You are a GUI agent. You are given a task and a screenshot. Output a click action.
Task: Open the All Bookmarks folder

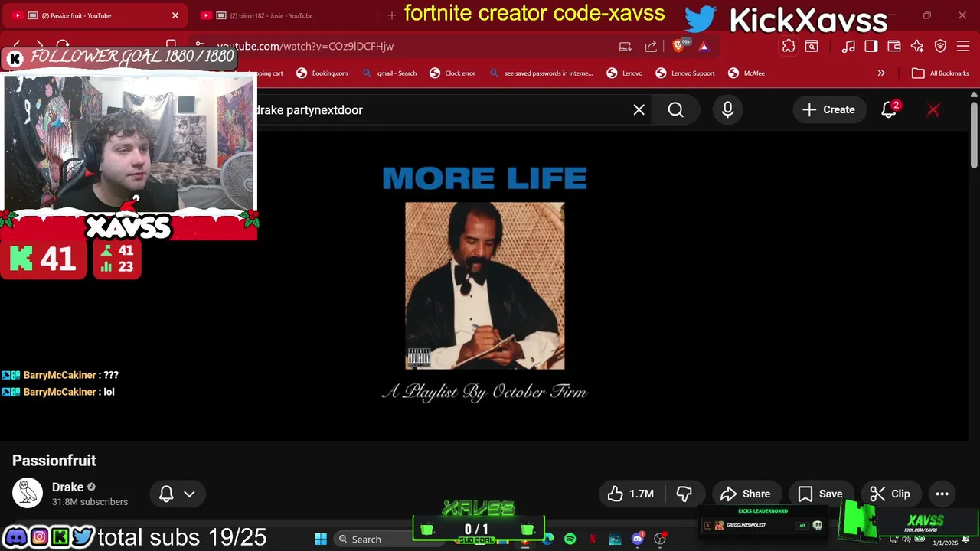tap(940, 73)
